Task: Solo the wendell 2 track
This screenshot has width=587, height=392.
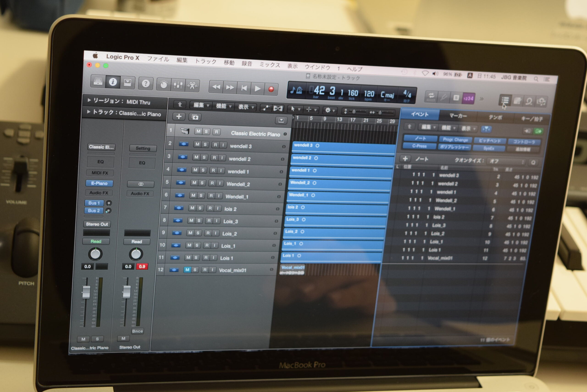Action: 204,157
